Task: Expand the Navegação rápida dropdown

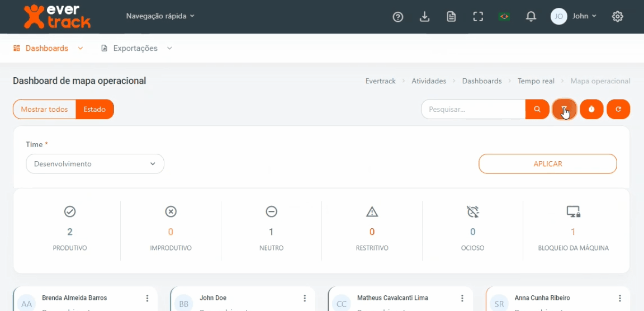Action: pos(160,16)
